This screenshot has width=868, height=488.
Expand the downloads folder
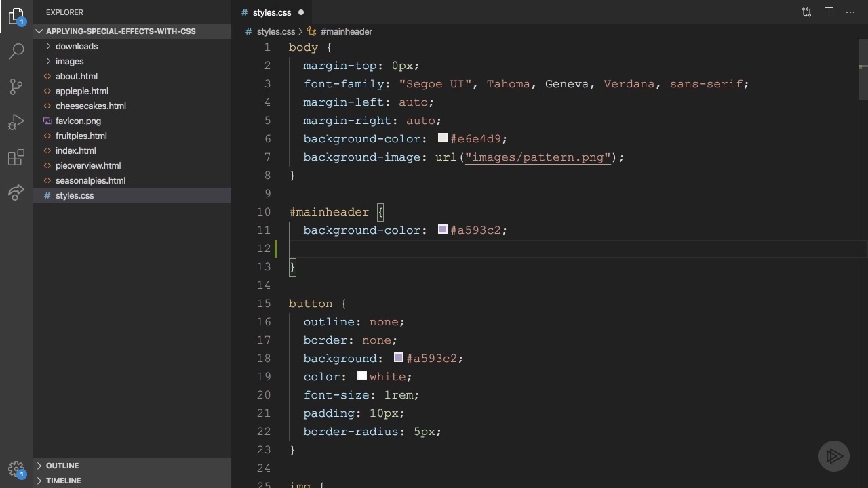(76, 46)
